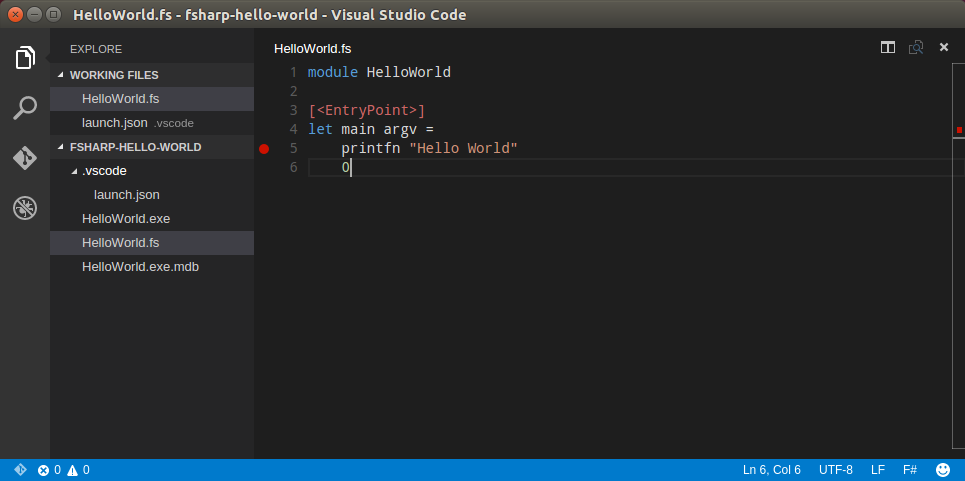Close the HelloWorld.fs editor with X

click(943, 47)
